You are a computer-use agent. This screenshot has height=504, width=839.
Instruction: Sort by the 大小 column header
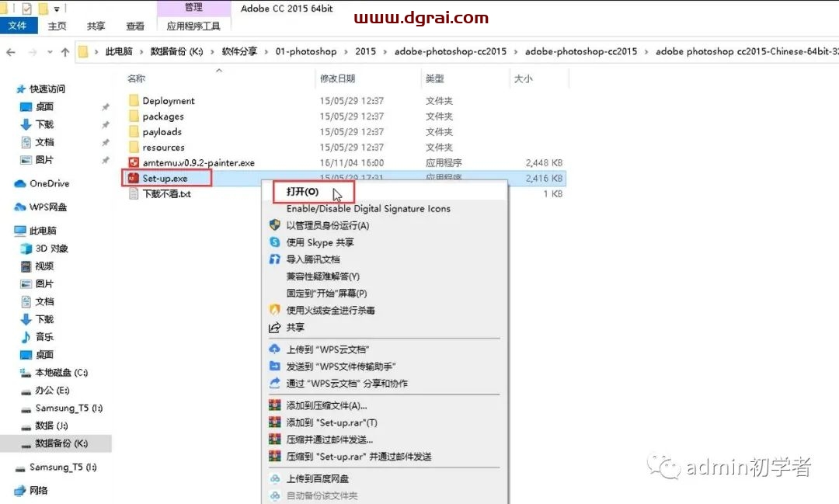pyautogui.click(x=523, y=78)
